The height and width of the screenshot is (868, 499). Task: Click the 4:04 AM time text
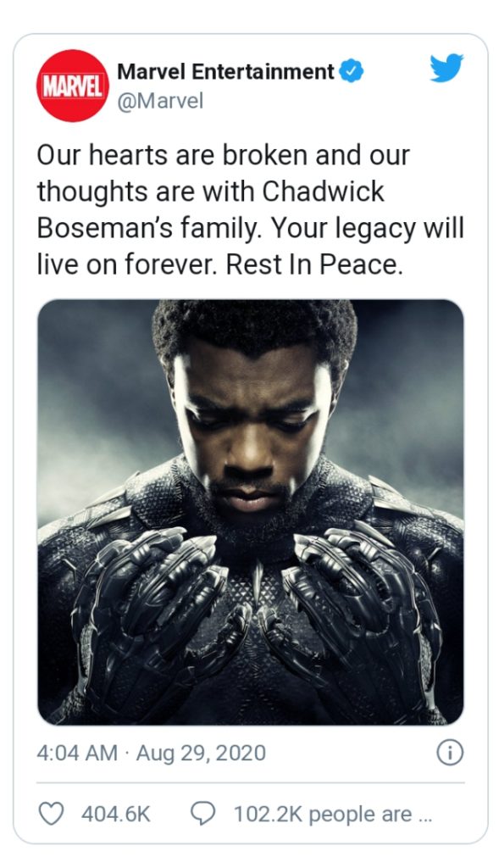pyautogui.click(x=77, y=754)
